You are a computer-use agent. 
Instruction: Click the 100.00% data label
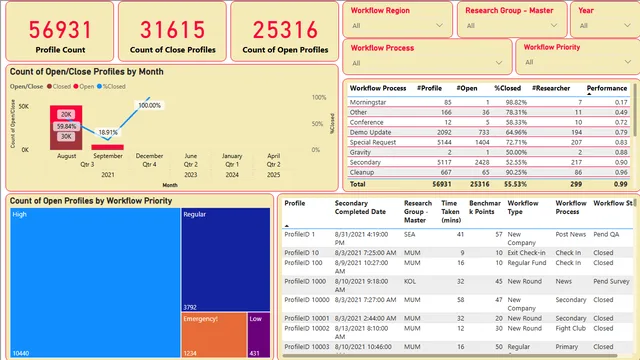coord(149,105)
